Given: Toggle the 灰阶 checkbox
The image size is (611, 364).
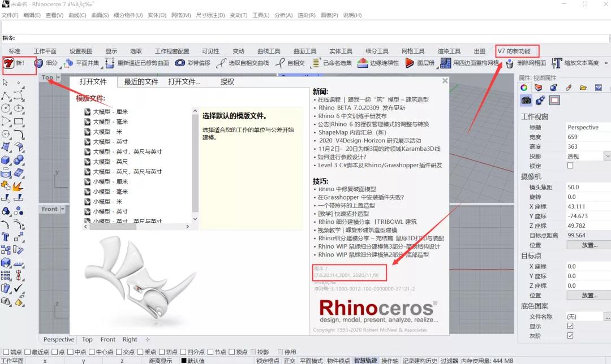Looking at the screenshot, I should pyautogui.click(x=570, y=335).
